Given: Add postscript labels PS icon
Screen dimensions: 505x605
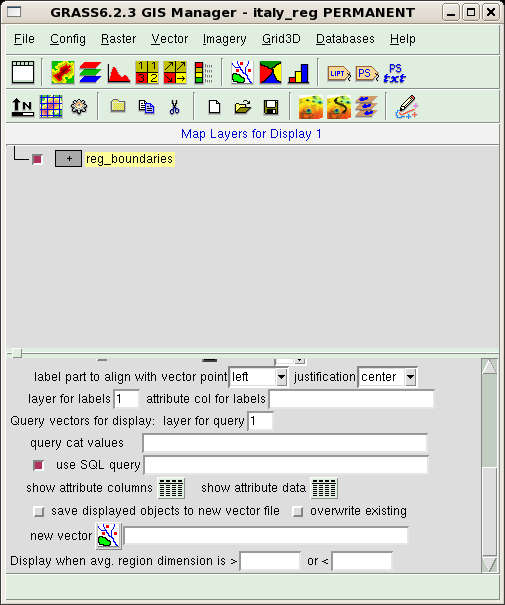Looking at the screenshot, I should tap(367, 73).
